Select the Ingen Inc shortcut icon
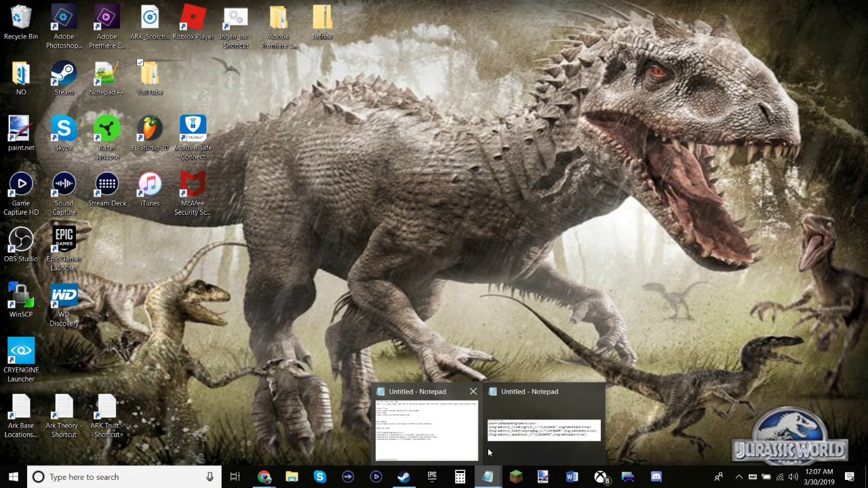 click(235, 27)
